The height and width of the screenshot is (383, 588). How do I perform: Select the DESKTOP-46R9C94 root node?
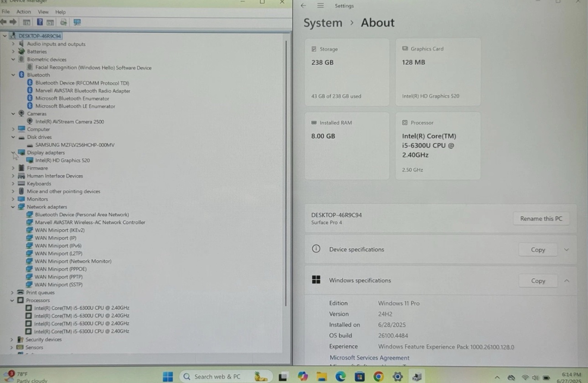(x=40, y=36)
